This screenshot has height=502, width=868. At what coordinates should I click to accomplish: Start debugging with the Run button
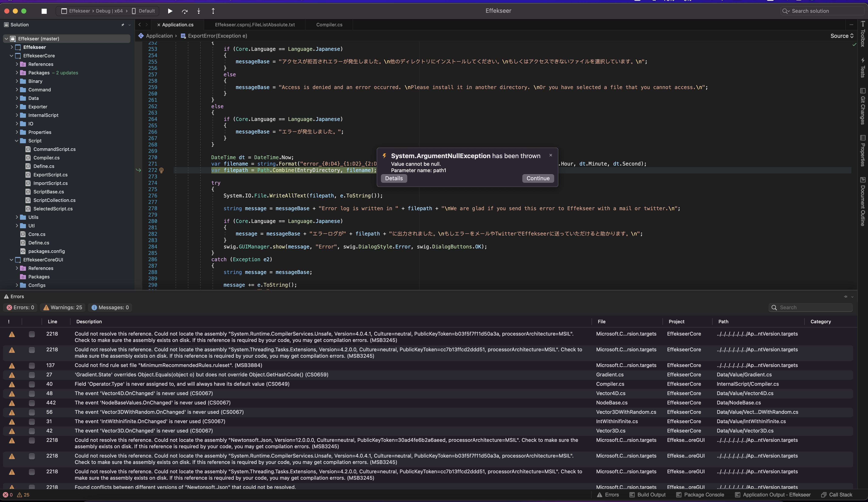coord(170,11)
